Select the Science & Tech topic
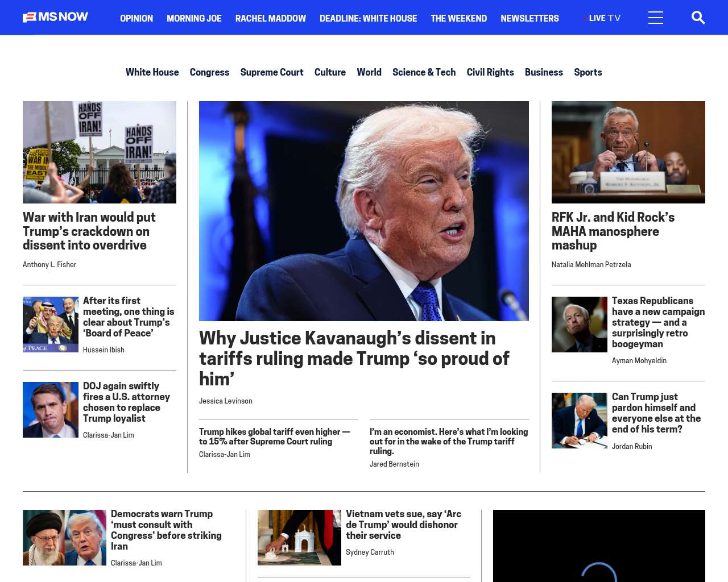The width and height of the screenshot is (728, 582). point(424,72)
